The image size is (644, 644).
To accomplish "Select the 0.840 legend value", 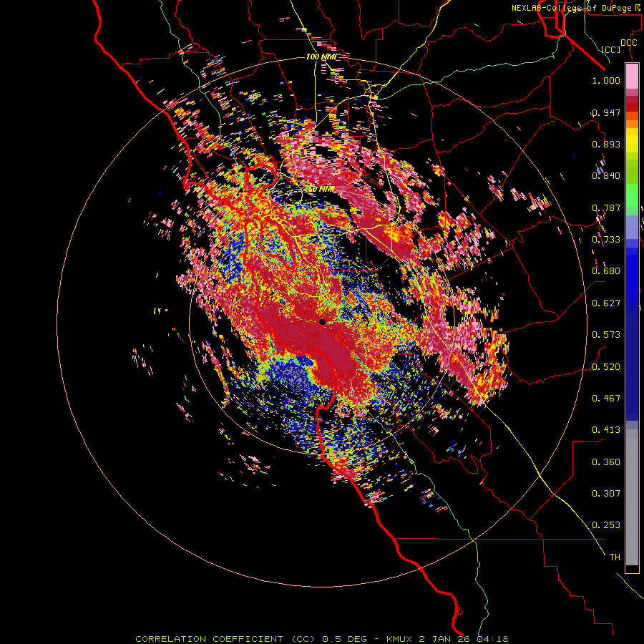I will click(606, 176).
